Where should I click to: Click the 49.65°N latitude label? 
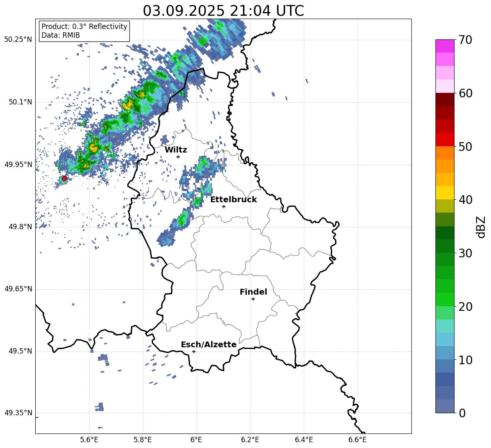tap(18, 289)
